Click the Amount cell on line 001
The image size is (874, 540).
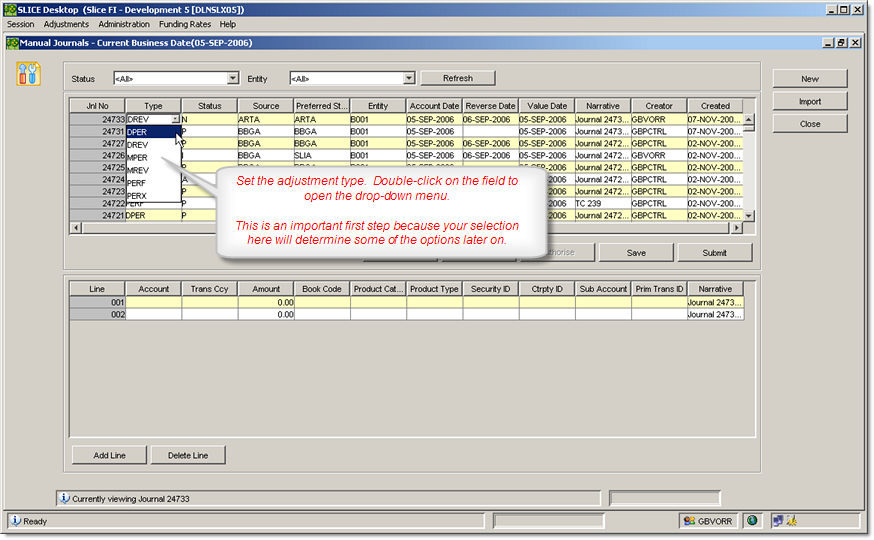click(266, 302)
